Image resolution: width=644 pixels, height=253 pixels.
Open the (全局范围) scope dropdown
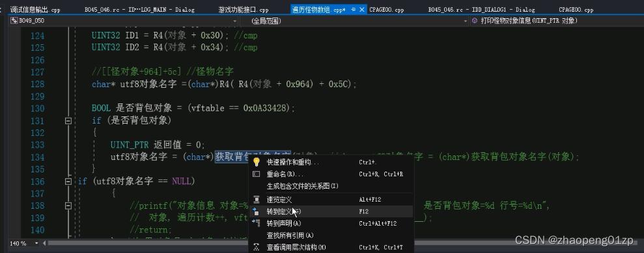click(x=354, y=21)
